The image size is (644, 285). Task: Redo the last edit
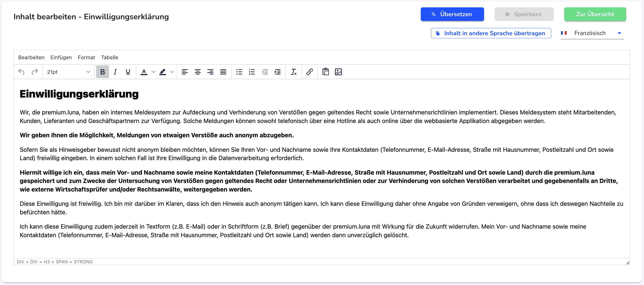pyautogui.click(x=35, y=72)
